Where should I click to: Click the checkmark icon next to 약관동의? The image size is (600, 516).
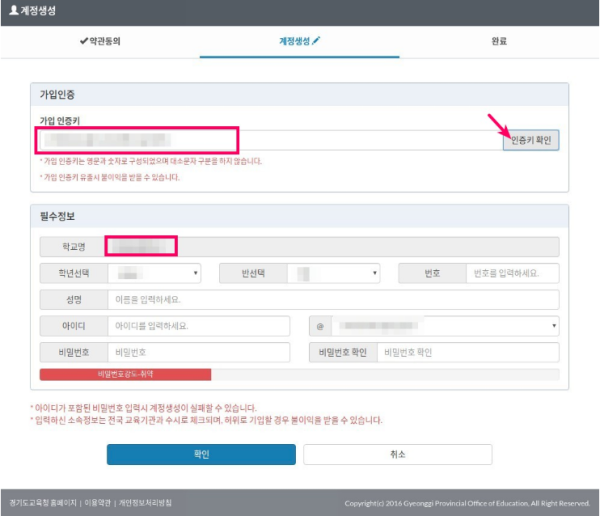tap(84, 41)
